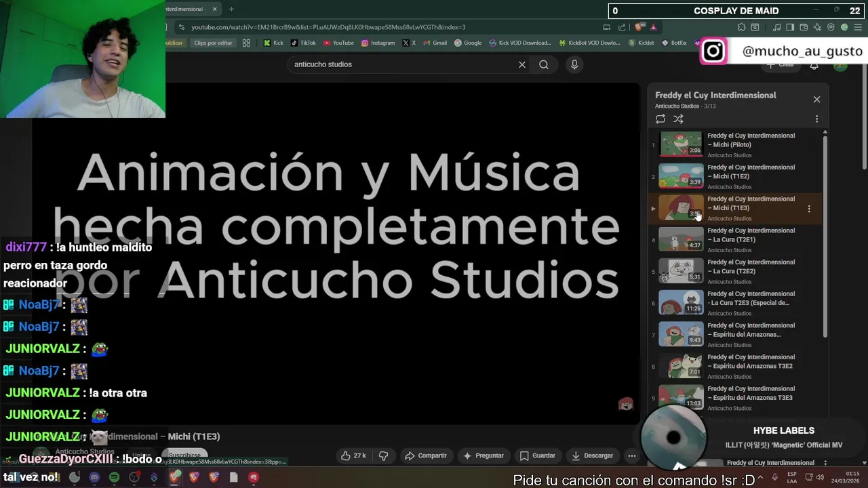Click the Descargar download button
Screen dimensions: 868x488
click(x=593, y=455)
